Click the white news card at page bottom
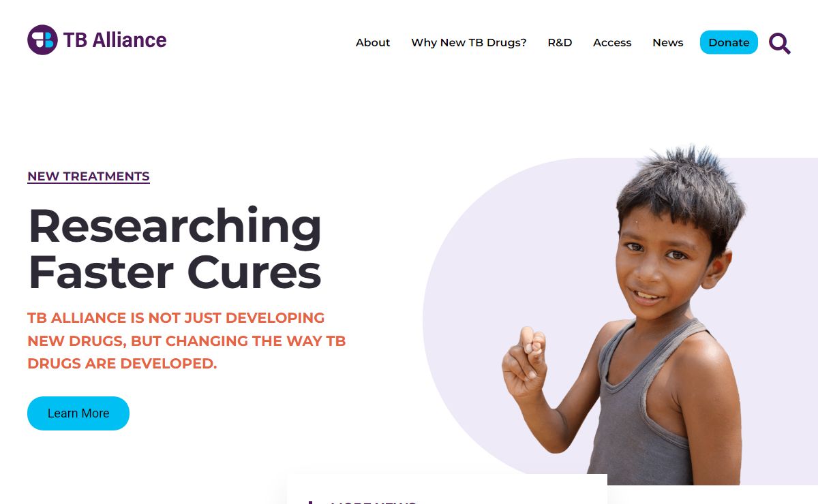The width and height of the screenshot is (818, 504). 447,489
